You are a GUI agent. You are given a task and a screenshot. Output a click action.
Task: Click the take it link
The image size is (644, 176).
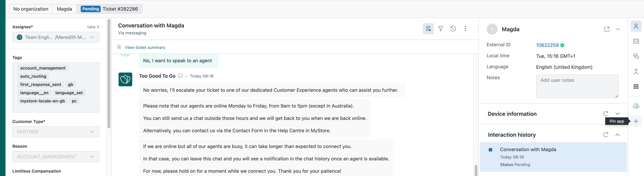(93, 27)
